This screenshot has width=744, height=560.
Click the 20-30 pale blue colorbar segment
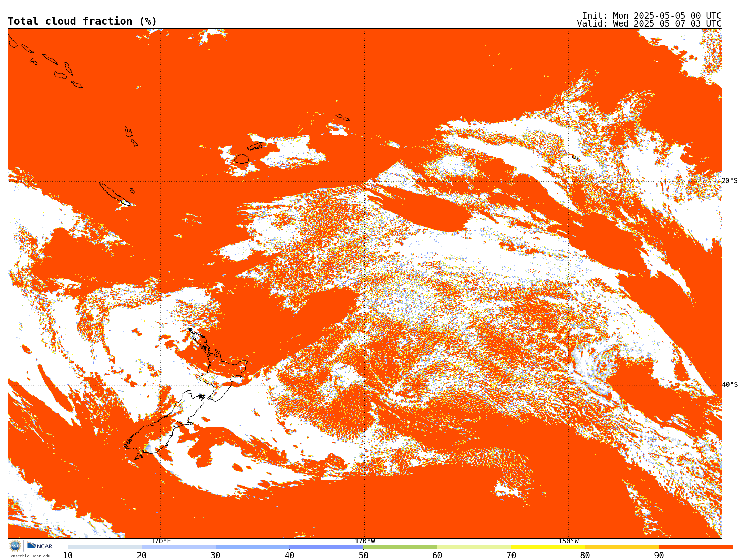(x=178, y=547)
